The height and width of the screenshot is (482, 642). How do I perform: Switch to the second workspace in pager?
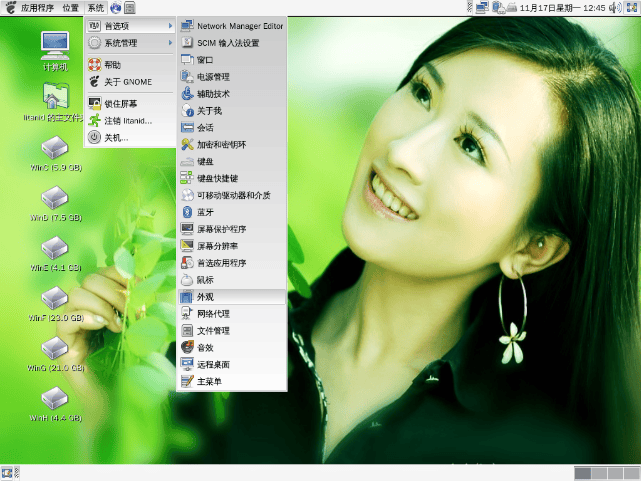pyautogui.click(x=598, y=473)
